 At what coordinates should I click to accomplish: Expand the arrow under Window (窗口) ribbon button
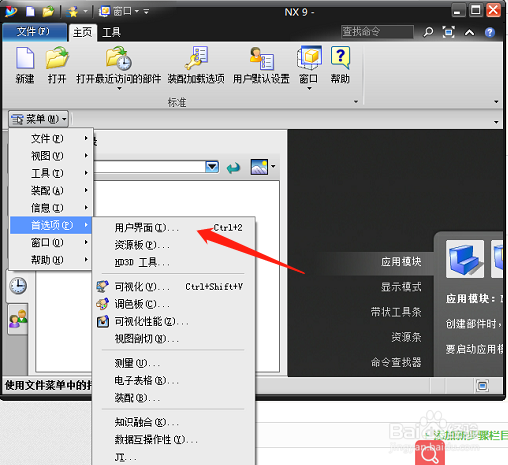[x=309, y=89]
